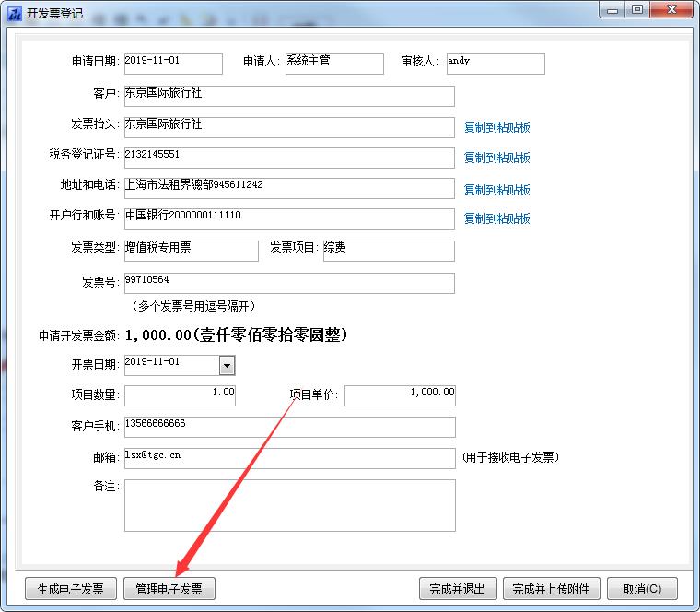This screenshot has width=700, height=612.
Task: Click the 项目数量 field
Action: (x=180, y=395)
